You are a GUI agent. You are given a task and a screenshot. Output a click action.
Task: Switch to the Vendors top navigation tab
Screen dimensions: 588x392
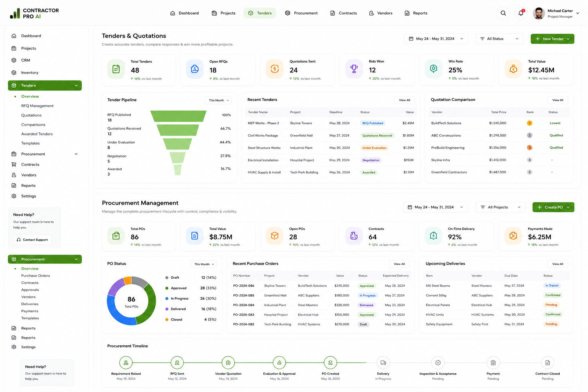click(381, 13)
